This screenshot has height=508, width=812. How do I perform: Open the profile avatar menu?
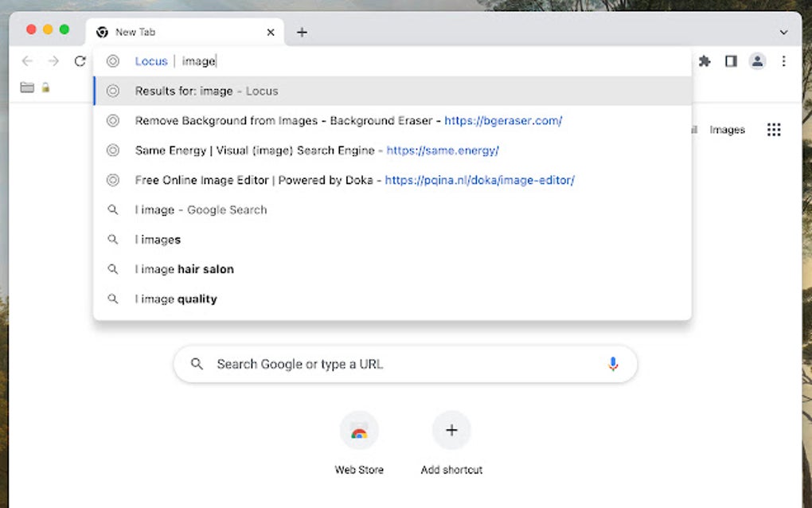pos(757,61)
